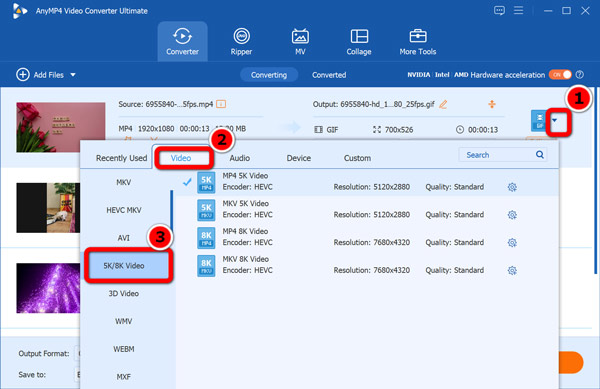Image resolution: width=600 pixels, height=389 pixels.
Task: Select the Audio format tab
Action: pos(240,158)
